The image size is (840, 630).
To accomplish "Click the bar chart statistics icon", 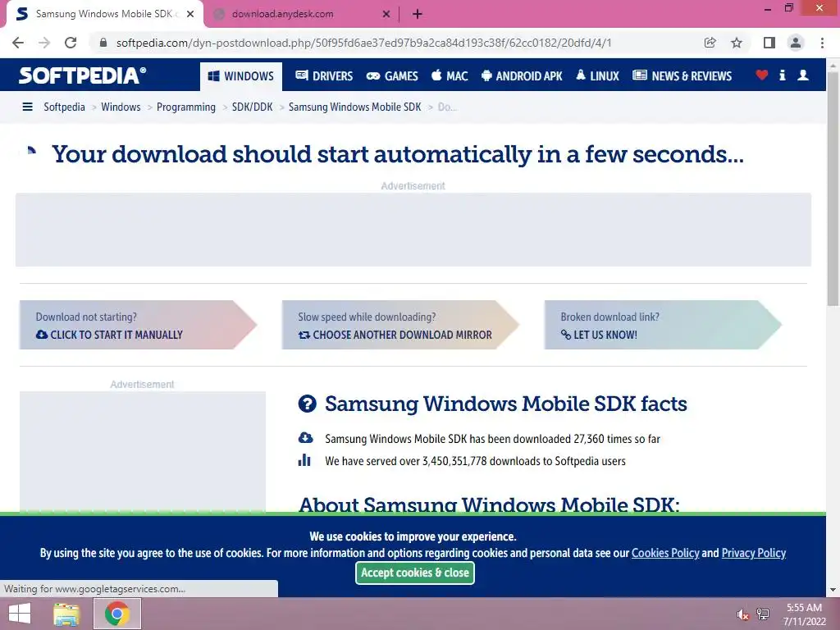I will 304,460.
